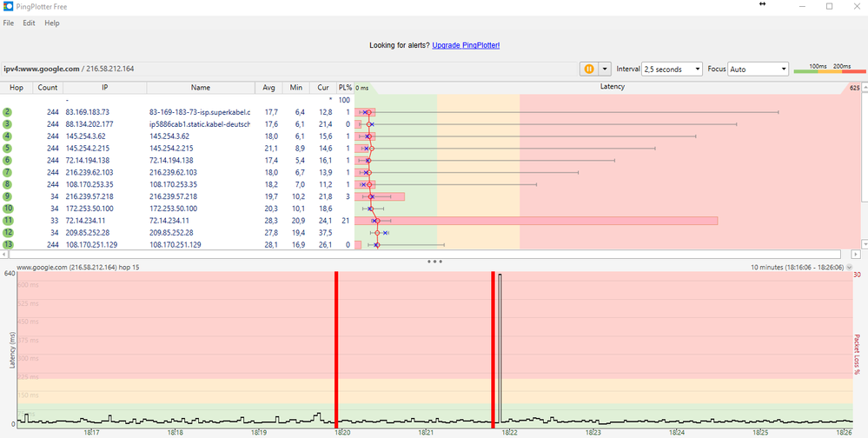This screenshot has height=438, width=868.
Task: Open the Interval 2,5 seconds combo box
Action: (672, 70)
